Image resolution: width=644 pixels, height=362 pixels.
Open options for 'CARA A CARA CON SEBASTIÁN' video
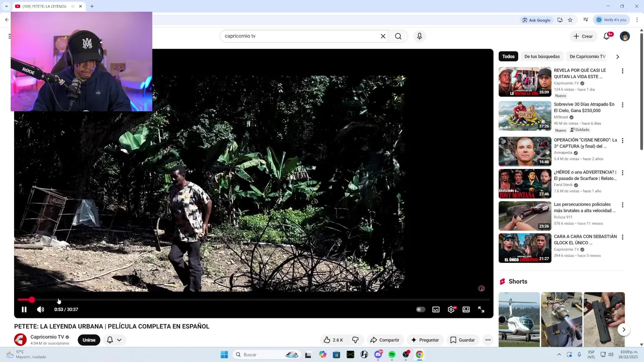pos(622,237)
